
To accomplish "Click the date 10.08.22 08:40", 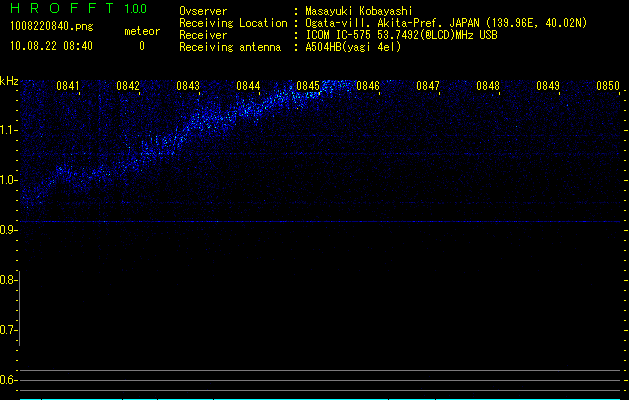I will [51, 46].
